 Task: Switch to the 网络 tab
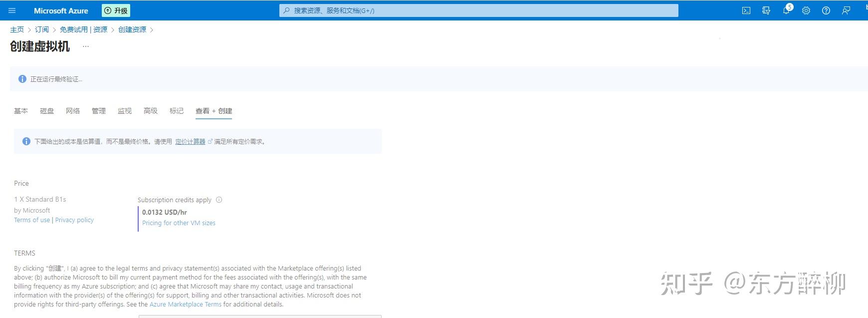[x=73, y=111]
